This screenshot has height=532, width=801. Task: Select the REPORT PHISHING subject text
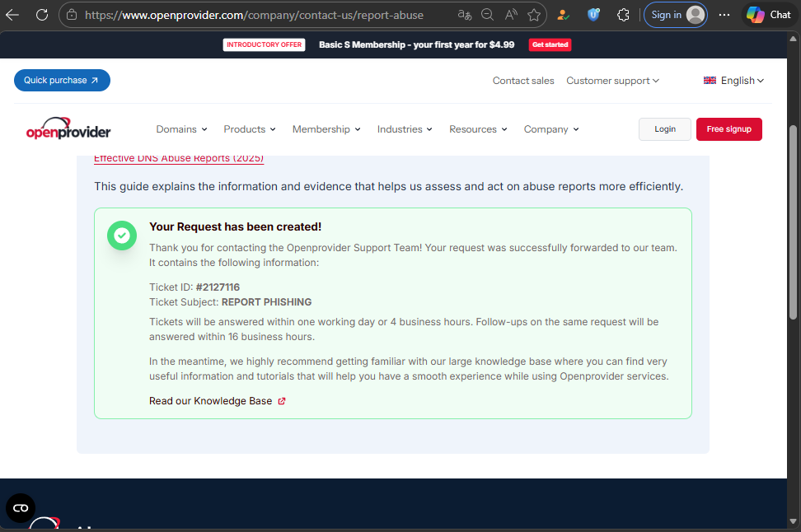tap(267, 302)
